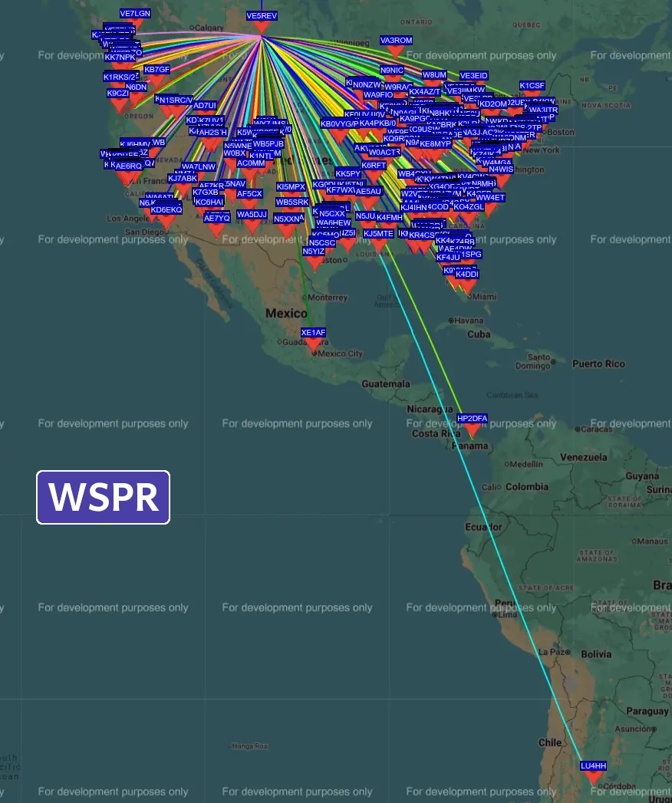Open the XE1AF marker near Mexico City
Screen dimensions: 672x803
[x=313, y=344]
